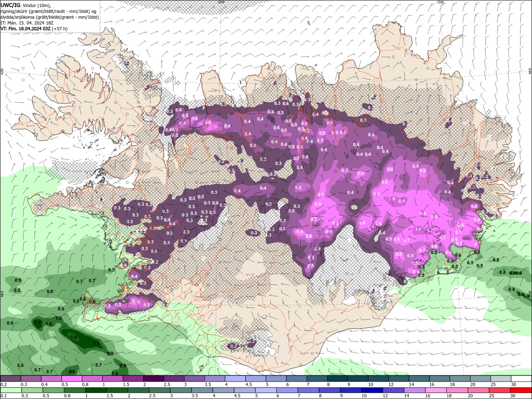Select the rain legend swatch between 14 and 16
This screenshot has height=399, width=532.
click(x=414, y=390)
